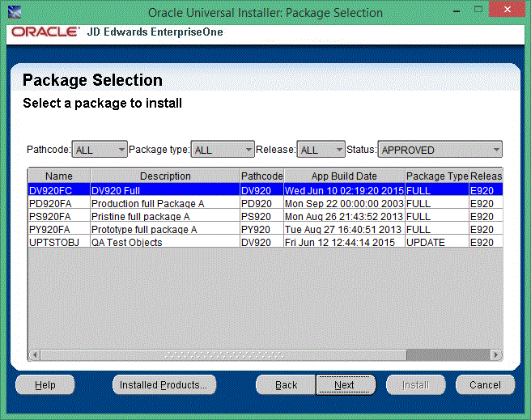Click the 'Fri Jun 12 12:44:14 2015' date
Image resolution: width=531 pixels, height=420 pixels.
pyautogui.click(x=340, y=242)
